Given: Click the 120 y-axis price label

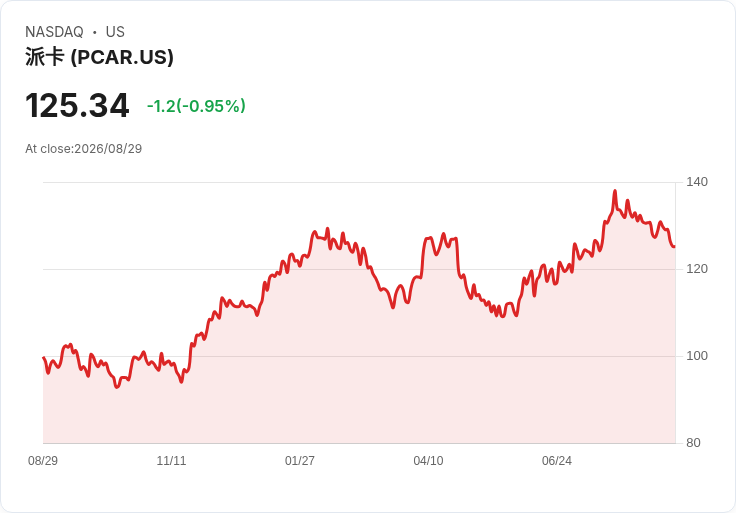Looking at the screenshot, I should (x=697, y=269).
